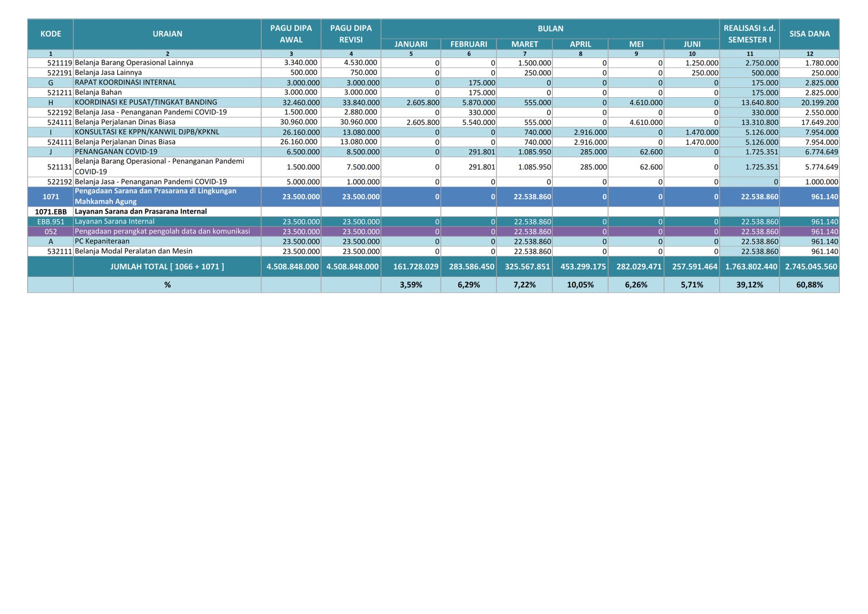
Task: Click the JUNI month header
Action: [x=692, y=44]
